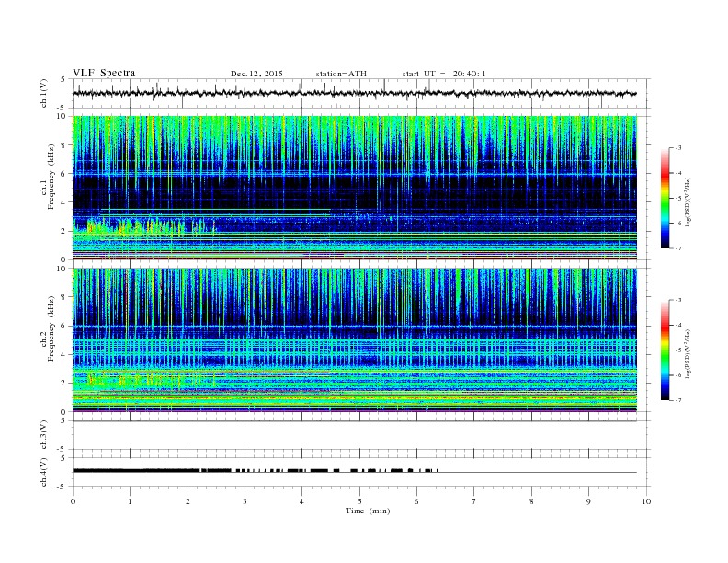Click the ch.1 waveform trace
This screenshot has width=728, height=563.
pos(354,93)
